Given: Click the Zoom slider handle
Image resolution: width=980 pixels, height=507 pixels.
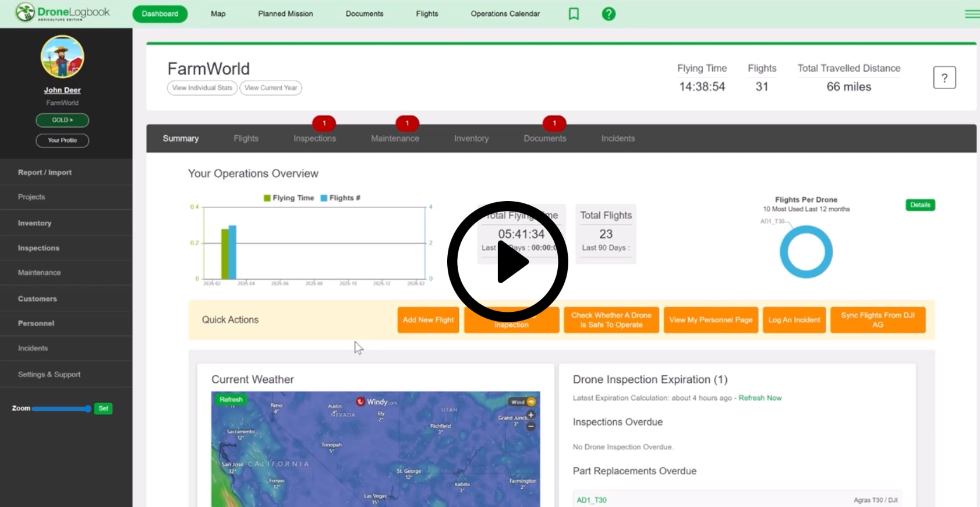Looking at the screenshot, I should coord(88,409).
